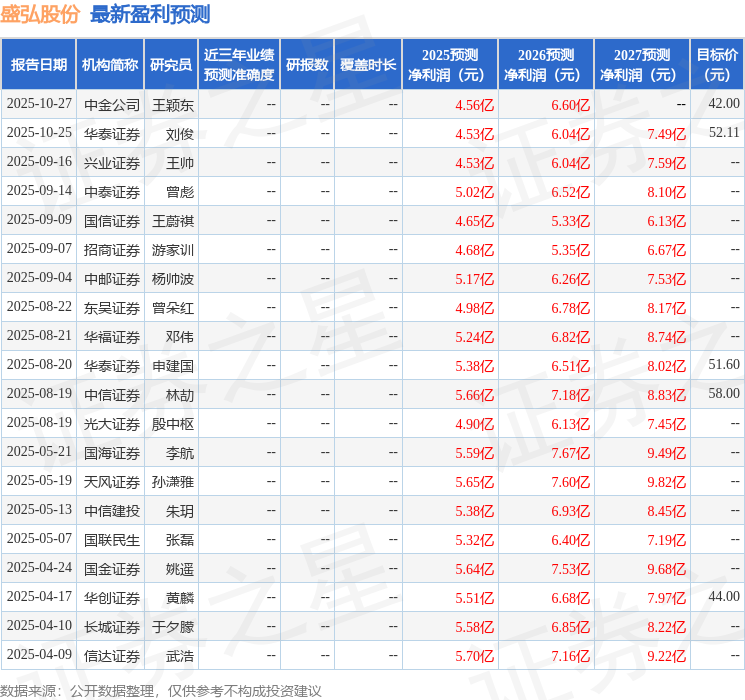Click target price 52.11

(x=724, y=133)
